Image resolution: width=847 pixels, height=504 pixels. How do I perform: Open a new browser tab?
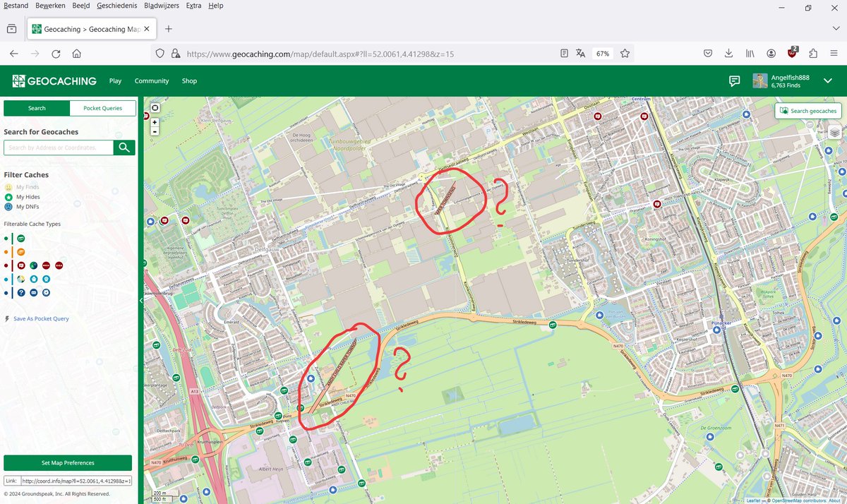click(x=169, y=30)
